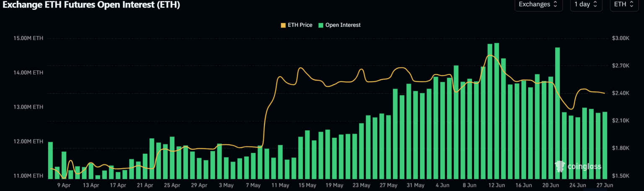The height and width of the screenshot is (191, 644).
Task: Click the chart title Exchange ETH Futures Open Interest
Action: click(x=91, y=4)
